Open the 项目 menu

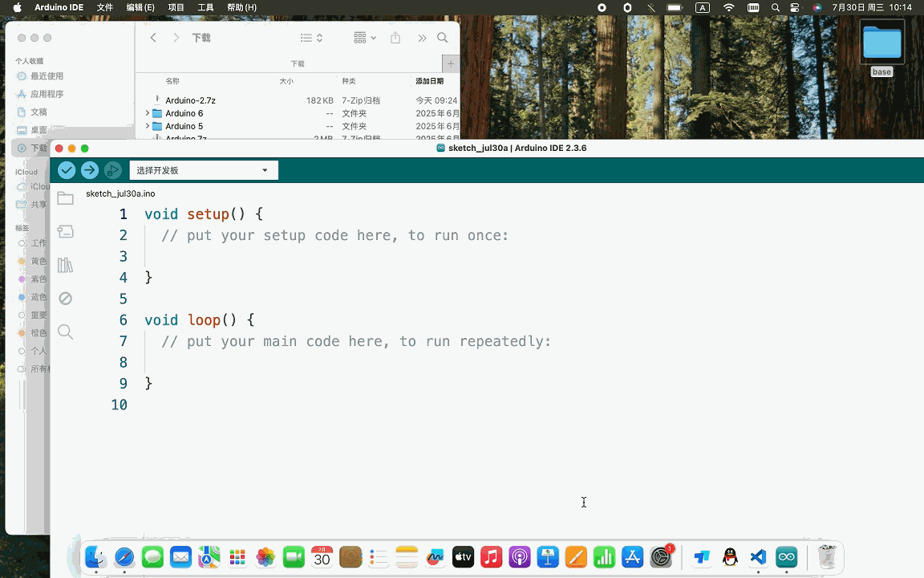pyautogui.click(x=176, y=8)
